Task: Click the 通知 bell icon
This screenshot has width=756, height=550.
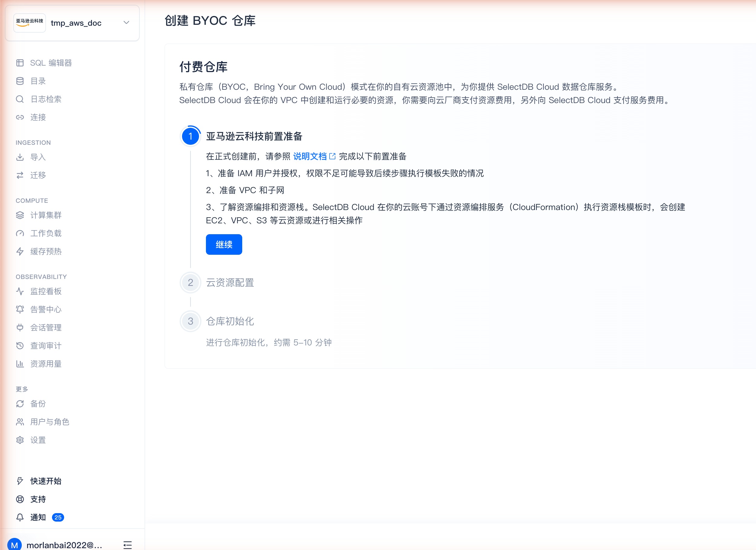Action: (x=20, y=517)
